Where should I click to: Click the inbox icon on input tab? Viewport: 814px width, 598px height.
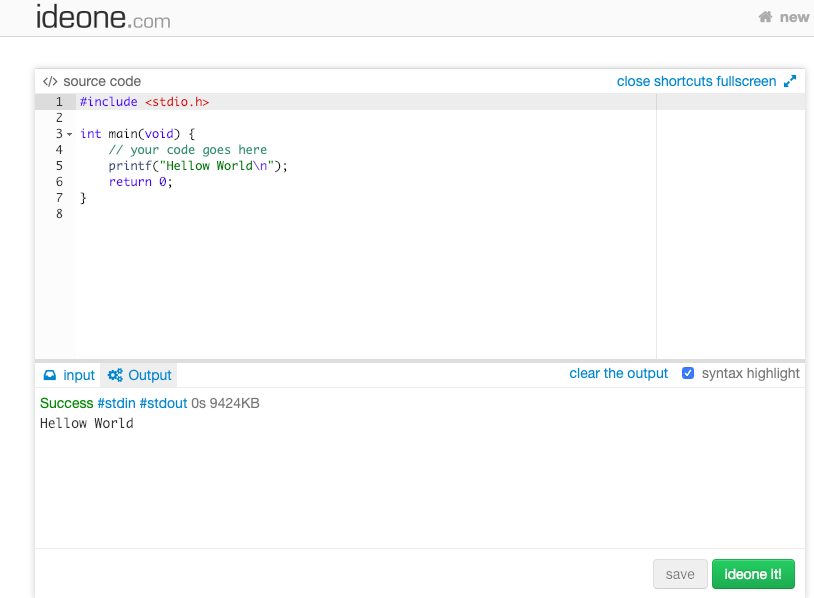[x=50, y=375]
